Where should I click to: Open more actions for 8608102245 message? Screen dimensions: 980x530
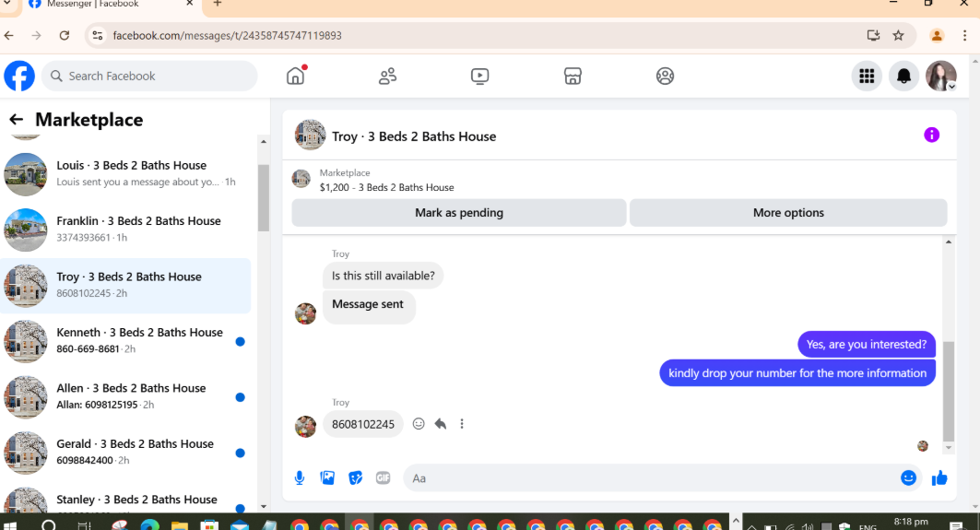462,424
